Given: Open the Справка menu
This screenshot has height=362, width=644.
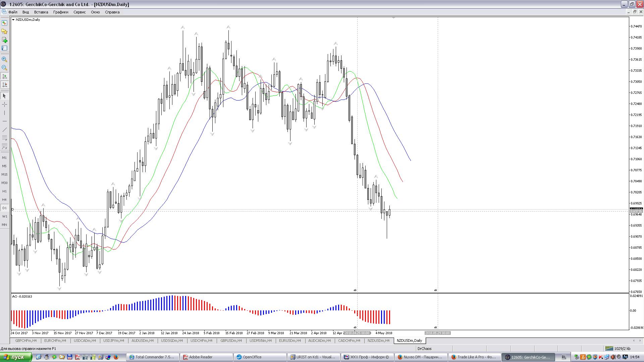Looking at the screenshot, I should point(112,12).
